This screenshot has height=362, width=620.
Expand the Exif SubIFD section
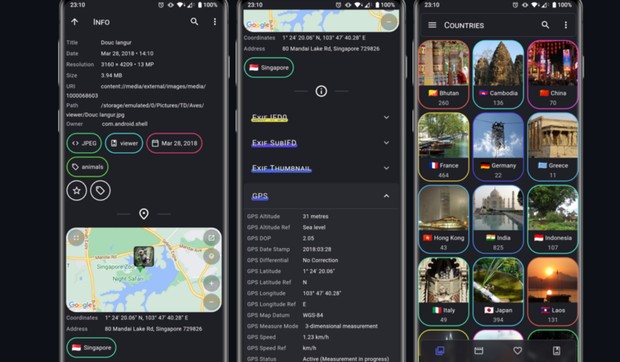point(321,143)
